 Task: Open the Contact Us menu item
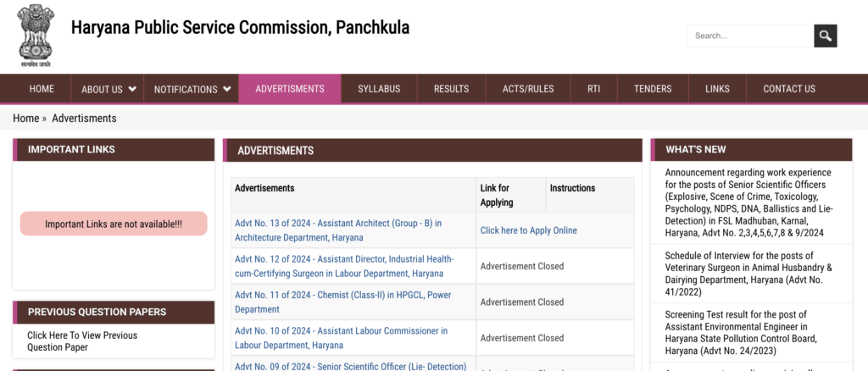point(789,89)
